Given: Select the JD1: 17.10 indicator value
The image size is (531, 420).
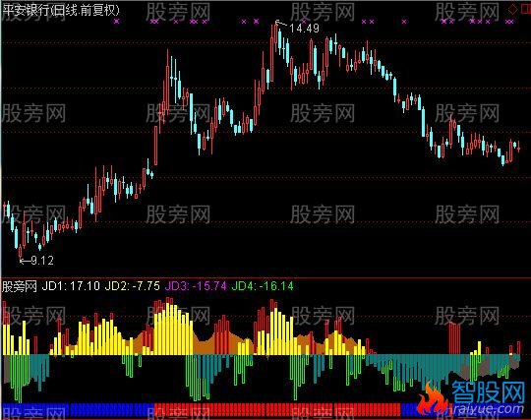Looking at the screenshot, I should 71,286.
